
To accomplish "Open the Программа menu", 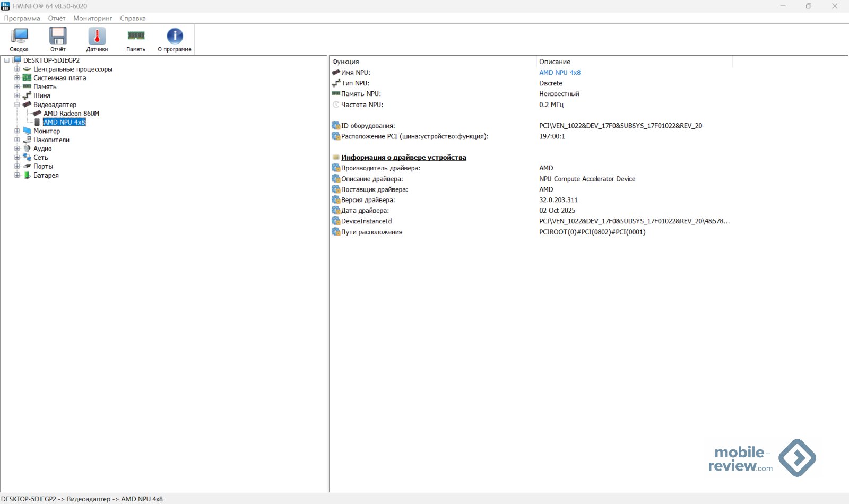I will coord(22,18).
